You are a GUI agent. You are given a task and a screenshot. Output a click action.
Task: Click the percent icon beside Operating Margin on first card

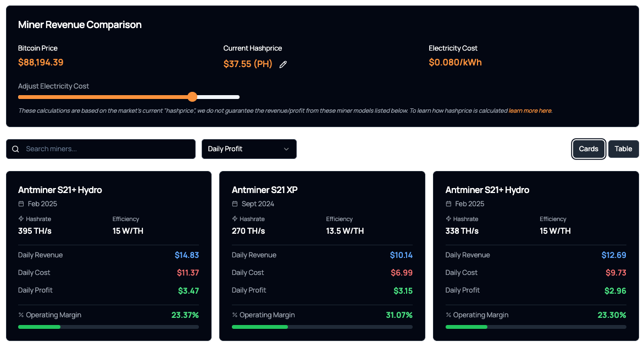20,315
